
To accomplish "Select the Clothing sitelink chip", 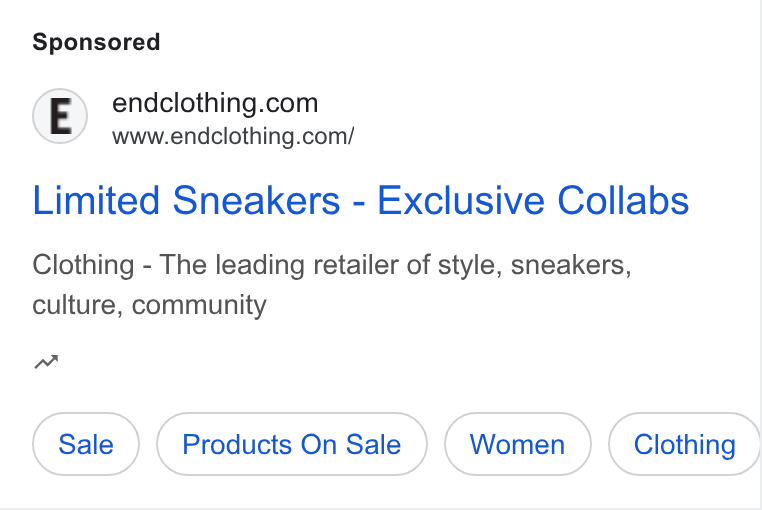I will (x=684, y=444).
